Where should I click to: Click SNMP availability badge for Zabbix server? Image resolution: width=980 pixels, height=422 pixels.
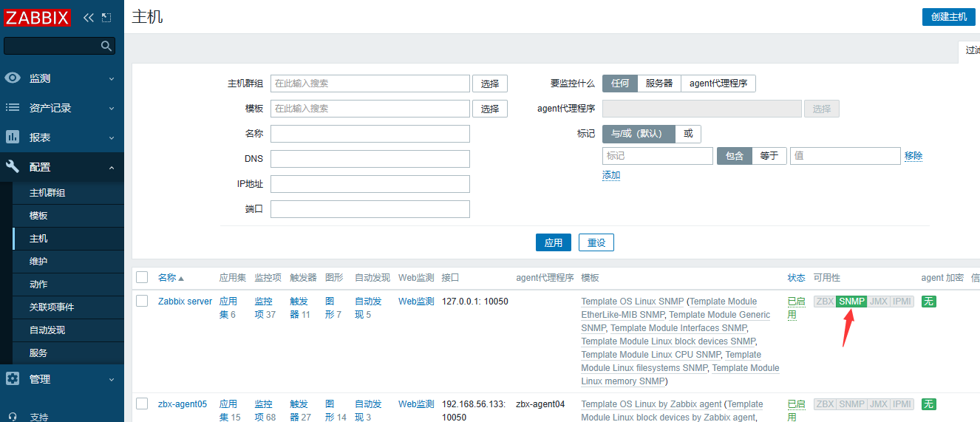click(852, 302)
